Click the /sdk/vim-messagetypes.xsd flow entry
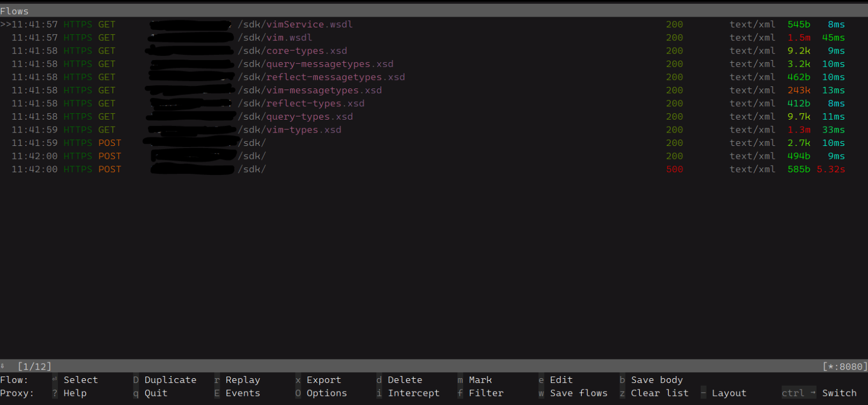Screen dimensions: 868x405 click(309, 90)
